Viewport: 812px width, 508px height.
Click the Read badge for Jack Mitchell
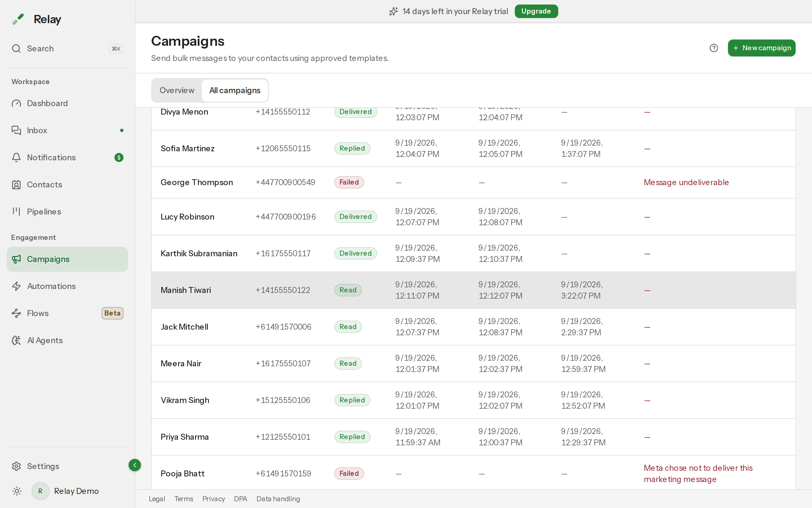pos(348,327)
